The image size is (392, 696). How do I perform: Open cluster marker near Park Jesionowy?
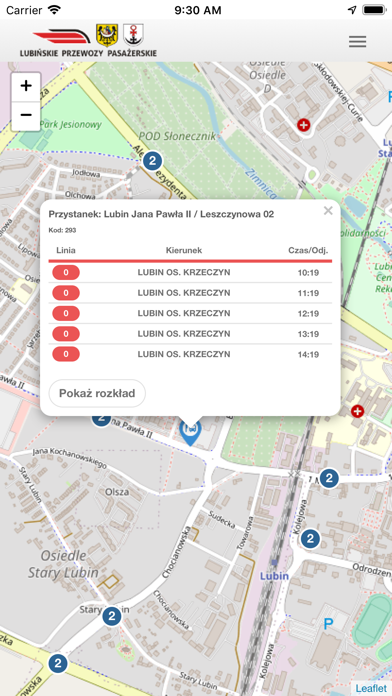click(x=152, y=161)
